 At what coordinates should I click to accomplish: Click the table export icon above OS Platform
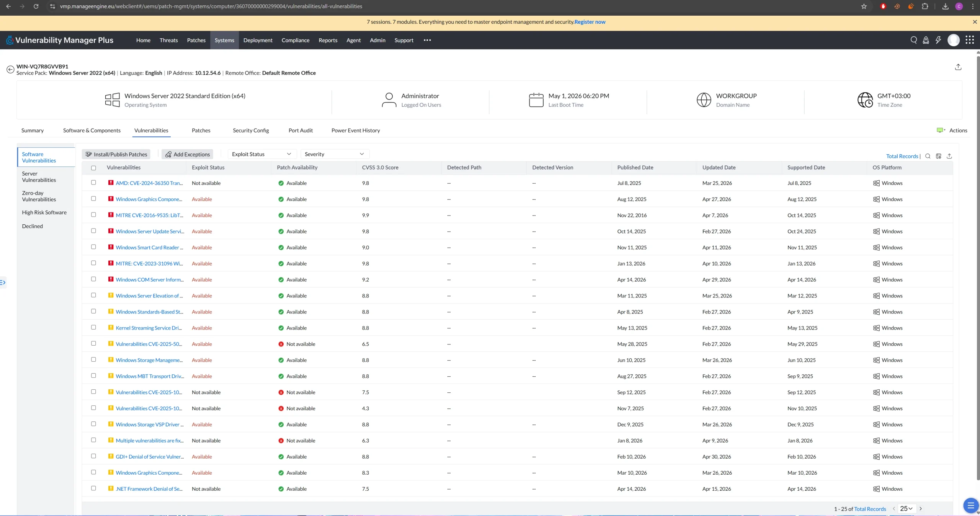[x=949, y=156]
